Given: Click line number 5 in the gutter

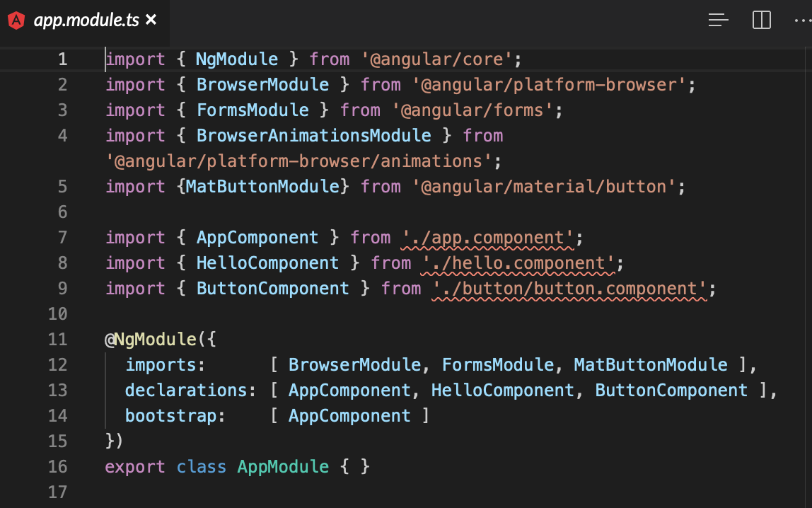Looking at the screenshot, I should tap(63, 186).
